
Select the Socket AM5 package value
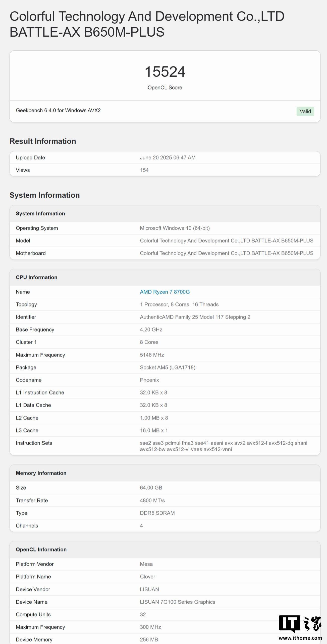click(x=168, y=367)
